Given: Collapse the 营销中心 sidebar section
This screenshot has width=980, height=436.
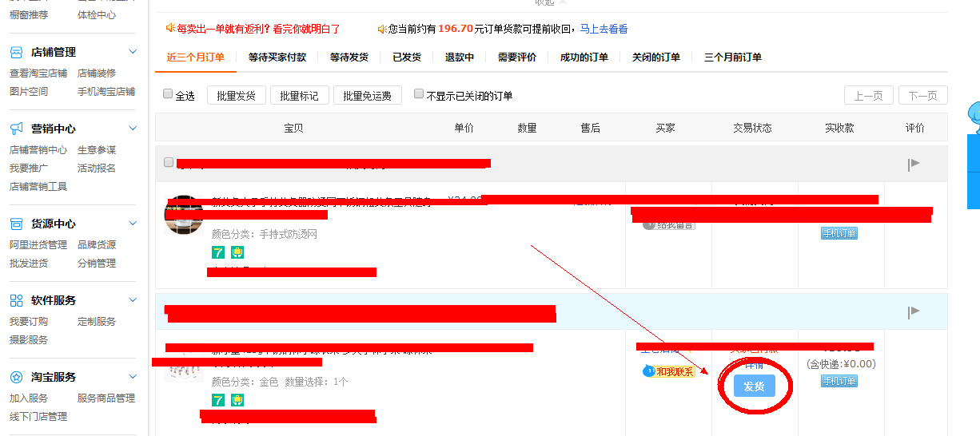Looking at the screenshot, I should click(133, 129).
